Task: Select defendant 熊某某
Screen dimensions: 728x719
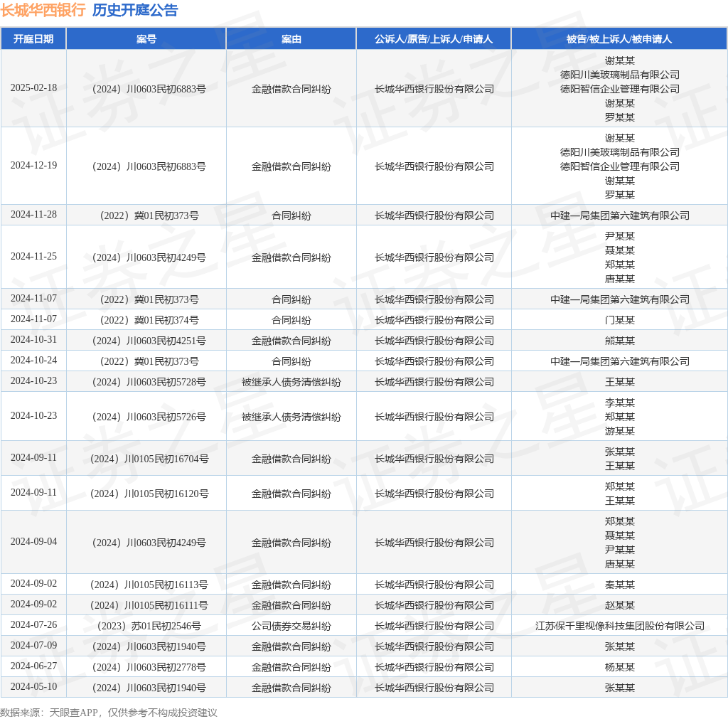Action: (619, 341)
